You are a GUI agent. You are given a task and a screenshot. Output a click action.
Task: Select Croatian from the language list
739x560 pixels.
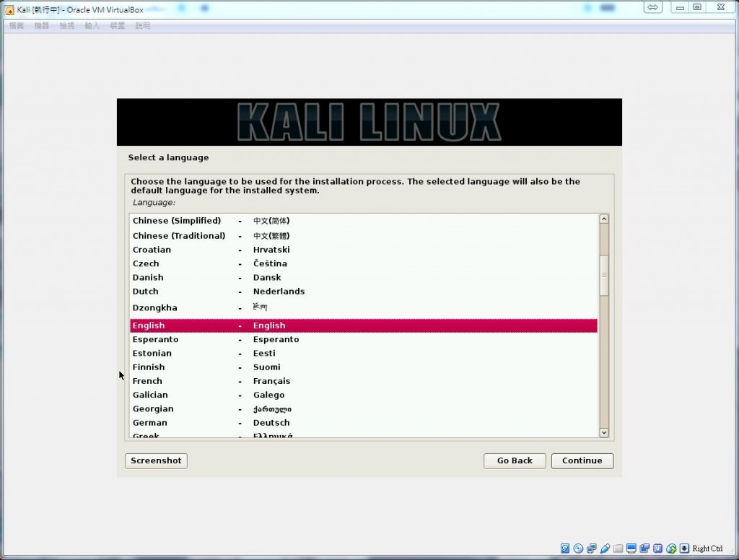364,250
